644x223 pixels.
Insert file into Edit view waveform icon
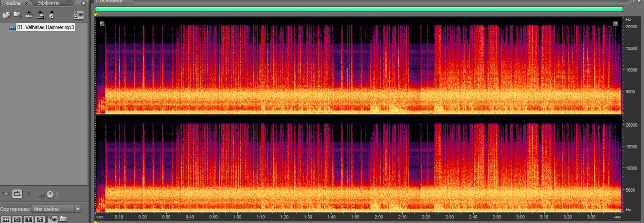point(29,15)
